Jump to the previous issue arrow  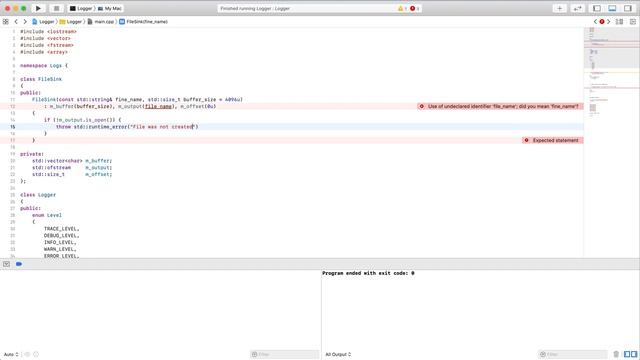[x=595, y=22]
